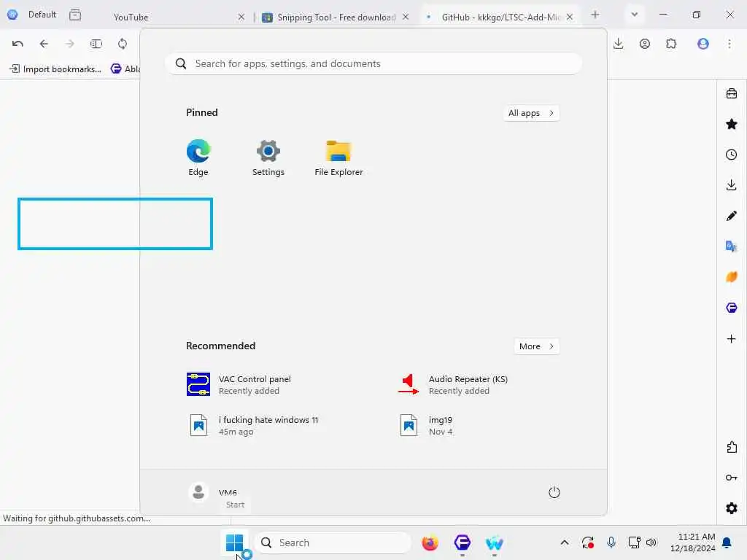Open the sidebar downloads panel

click(x=731, y=184)
